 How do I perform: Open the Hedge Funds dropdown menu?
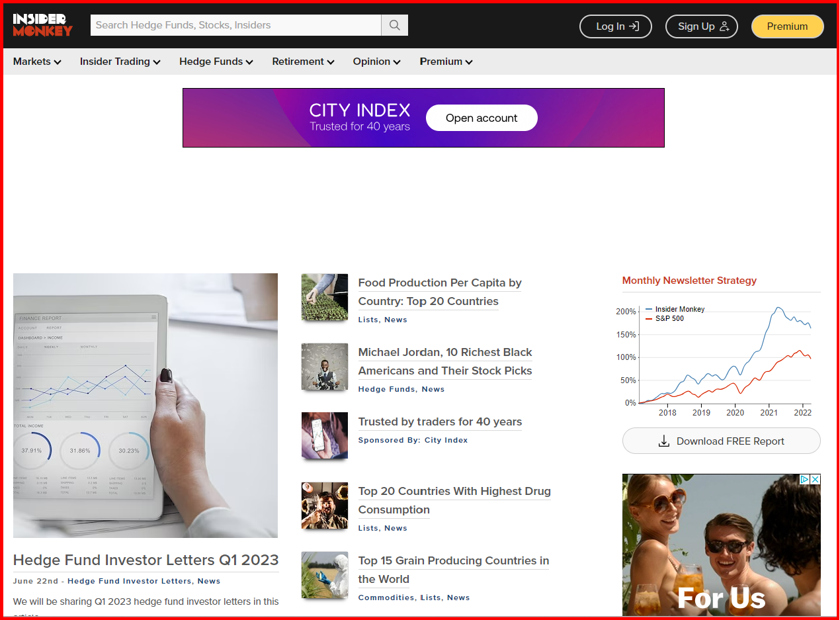[x=216, y=62]
